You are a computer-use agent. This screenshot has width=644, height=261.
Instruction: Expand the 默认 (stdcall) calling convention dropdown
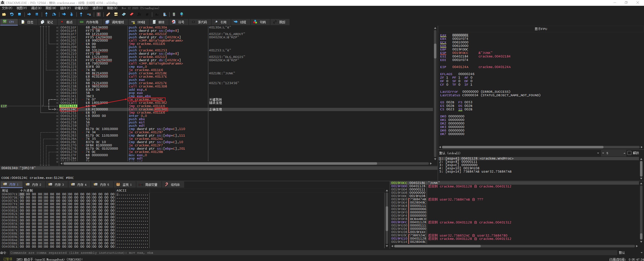click(x=598, y=153)
